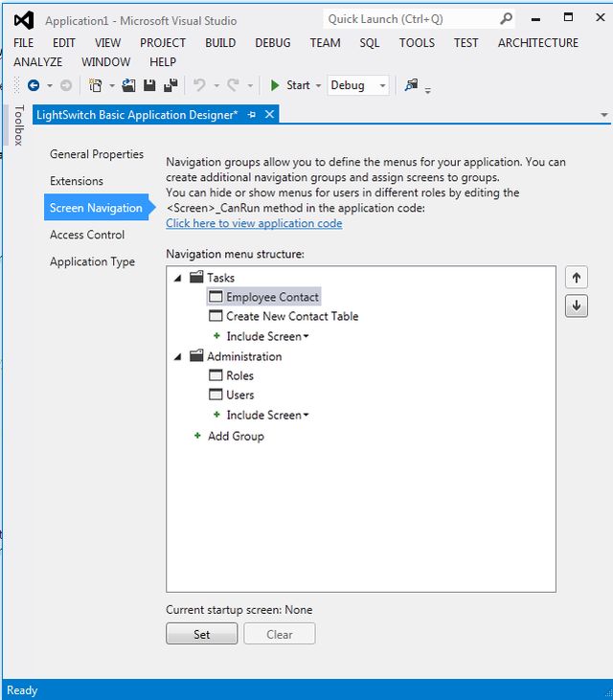Open the SQL menu
613x700 pixels.
(x=369, y=43)
